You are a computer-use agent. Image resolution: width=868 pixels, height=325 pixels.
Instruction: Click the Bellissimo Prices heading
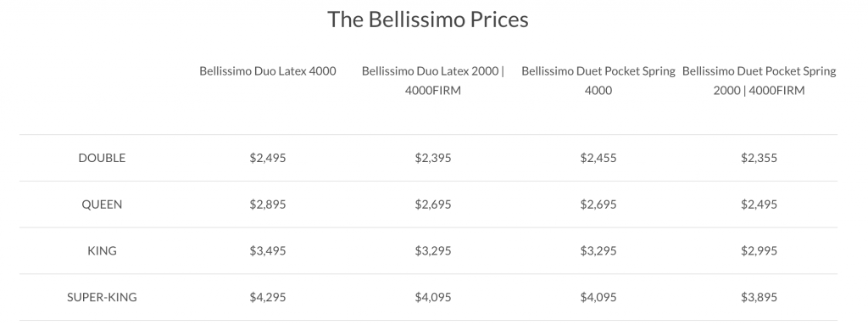click(428, 20)
